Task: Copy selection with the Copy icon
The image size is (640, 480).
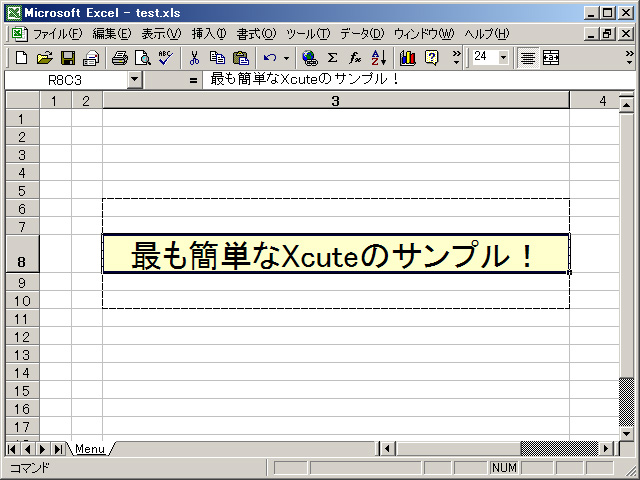Action: coord(217,58)
